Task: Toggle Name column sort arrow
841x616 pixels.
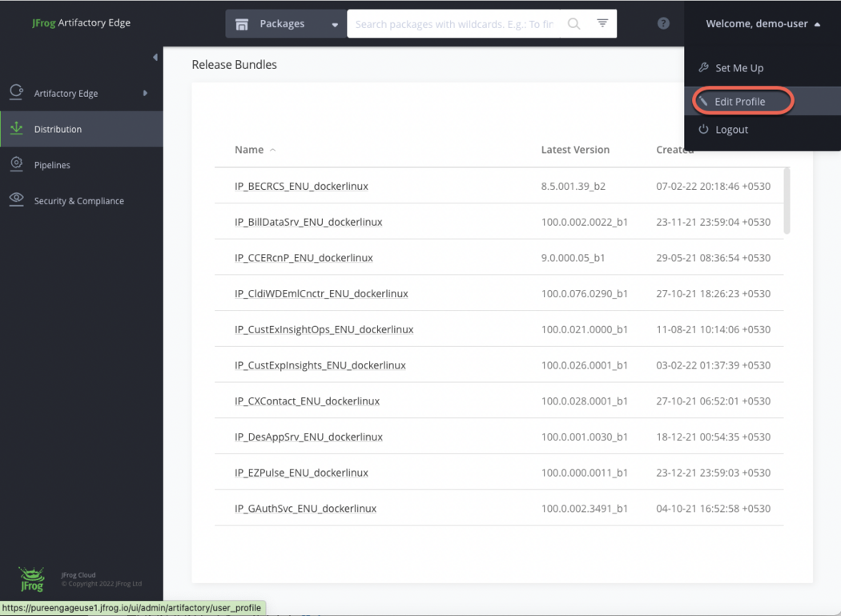Action: click(272, 151)
